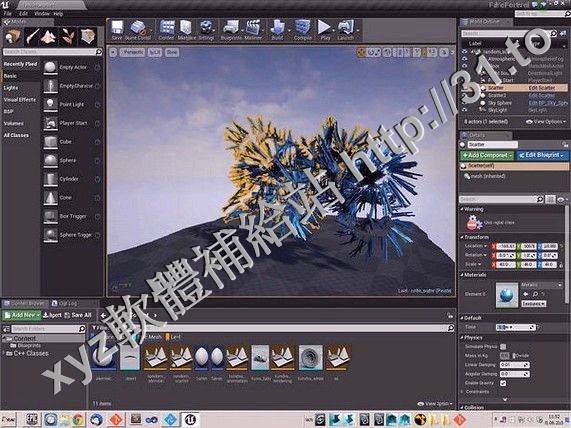Screen dimensions: 571x428
Task: Click the Import button
Action: pyautogui.click(x=52, y=315)
